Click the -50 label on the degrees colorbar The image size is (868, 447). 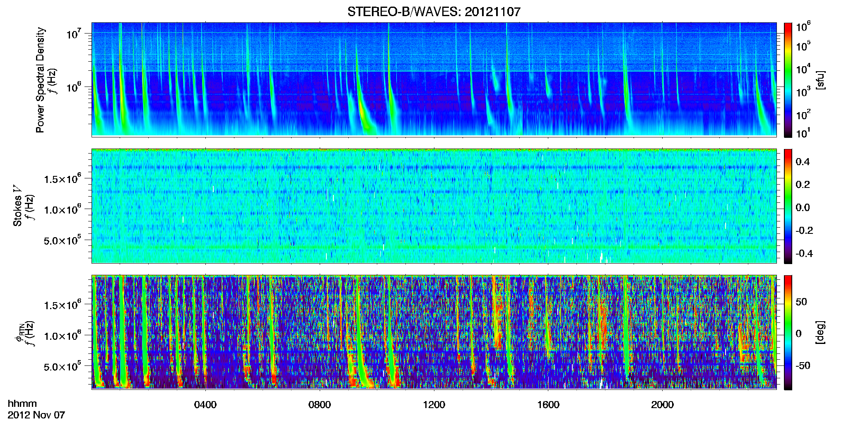pyautogui.click(x=803, y=365)
